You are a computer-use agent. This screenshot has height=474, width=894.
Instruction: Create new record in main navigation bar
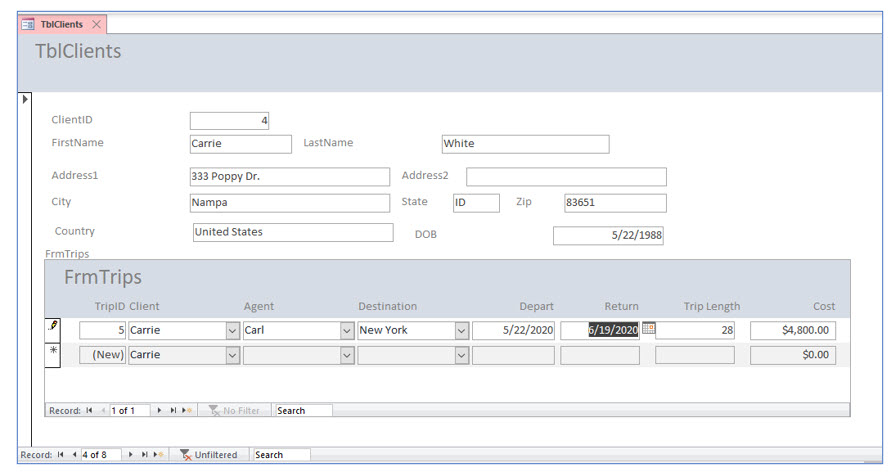click(159, 455)
